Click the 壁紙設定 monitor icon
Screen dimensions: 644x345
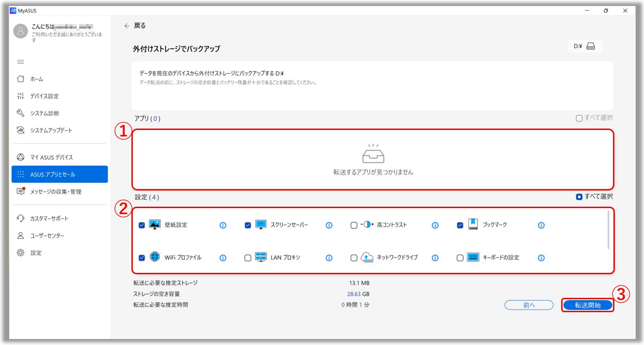coord(155,225)
